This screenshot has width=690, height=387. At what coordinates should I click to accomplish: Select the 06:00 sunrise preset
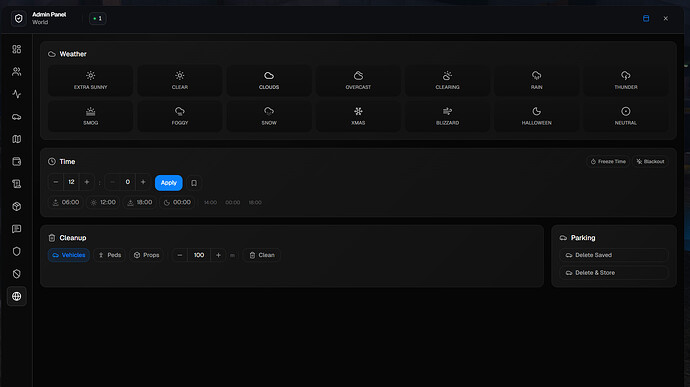coord(66,203)
